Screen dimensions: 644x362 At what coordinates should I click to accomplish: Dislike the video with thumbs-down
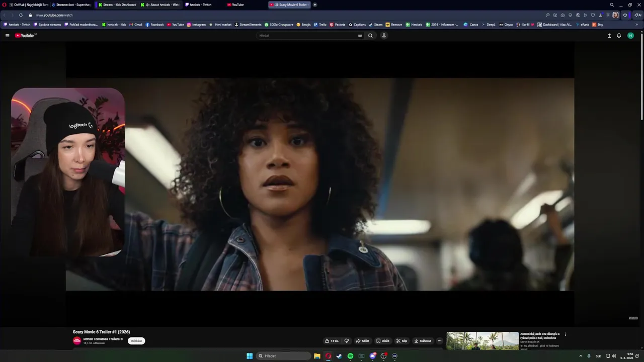[346, 341]
